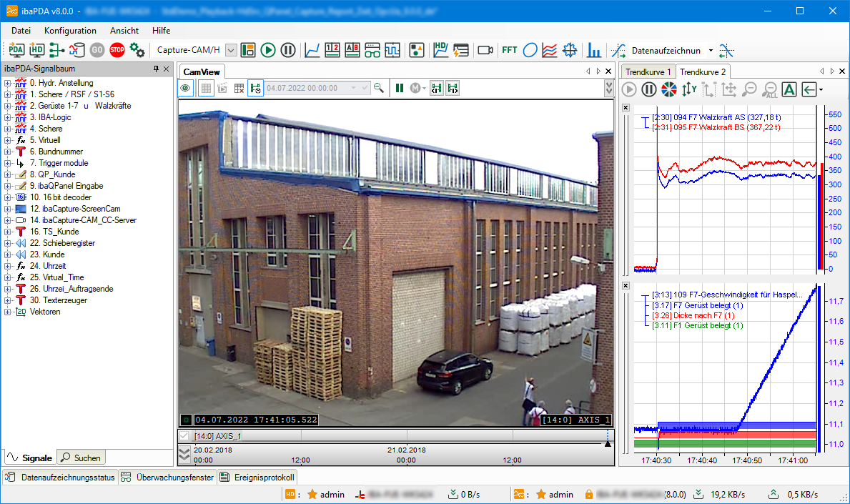Image resolution: width=850 pixels, height=504 pixels.
Task: Expand the '2. Gerüste 1-7 u Walzkräfte' node
Action: [x=7, y=106]
